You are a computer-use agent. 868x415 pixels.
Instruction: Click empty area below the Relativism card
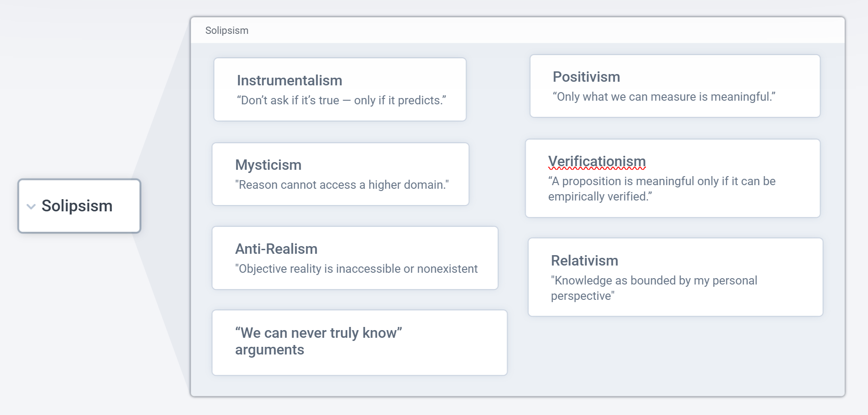click(675, 357)
